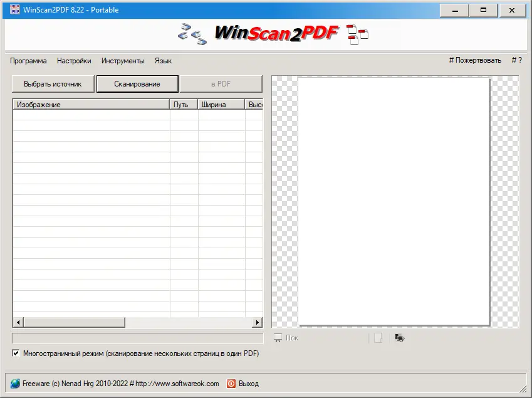The image size is (532, 398).
Task: Click the progress bar field under the list
Action: [x=137, y=338]
